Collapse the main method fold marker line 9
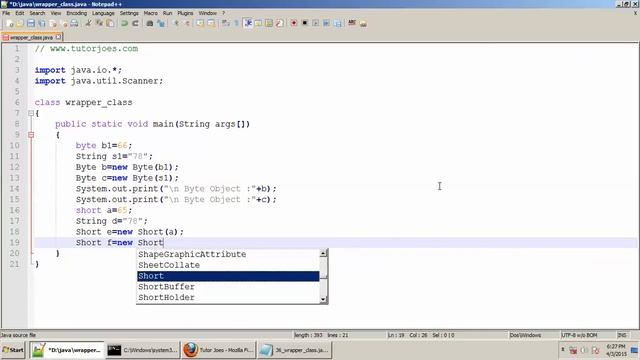 [x=31, y=135]
